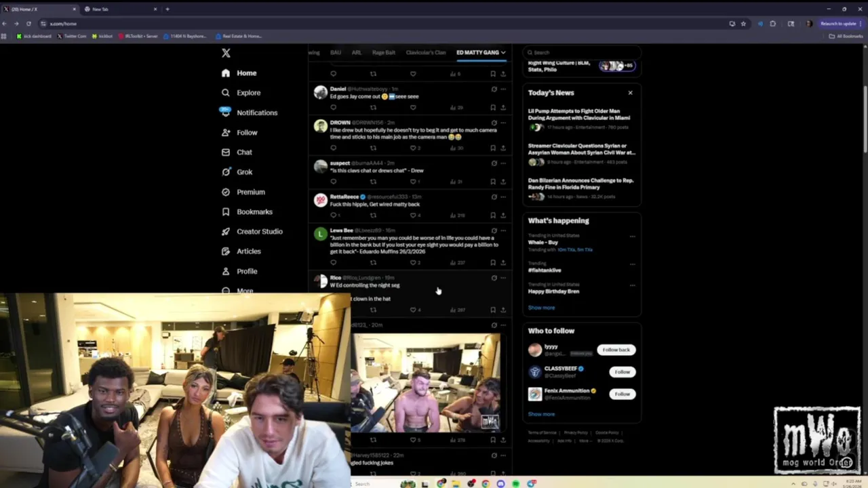Open more options on Lews Bee's post

502,230
